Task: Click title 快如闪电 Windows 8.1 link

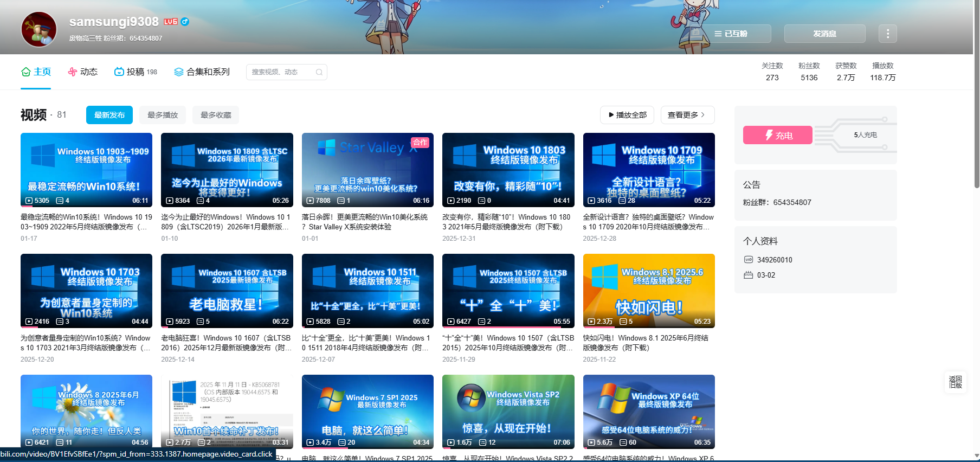Action: (649, 343)
